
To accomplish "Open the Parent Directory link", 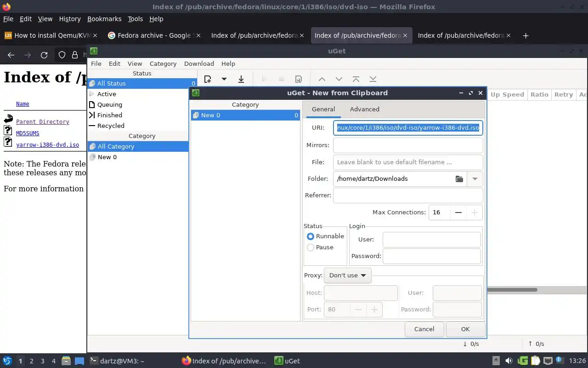I will tap(43, 122).
